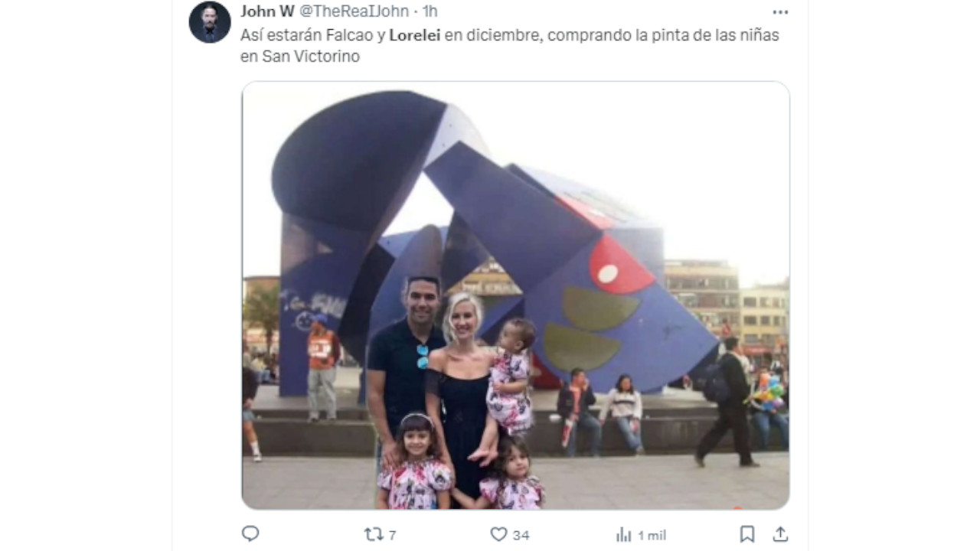Image resolution: width=980 pixels, height=551 pixels.
Task: Reply to the tweet with the comment icon
Action: tap(250, 533)
